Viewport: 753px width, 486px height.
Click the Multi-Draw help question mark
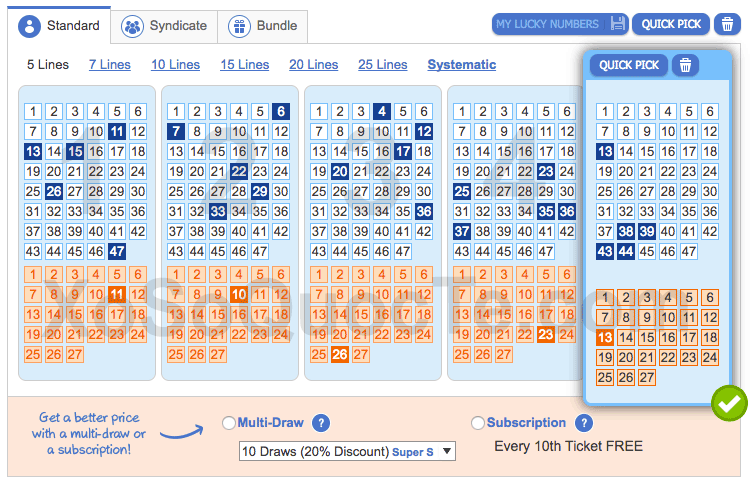pos(321,423)
